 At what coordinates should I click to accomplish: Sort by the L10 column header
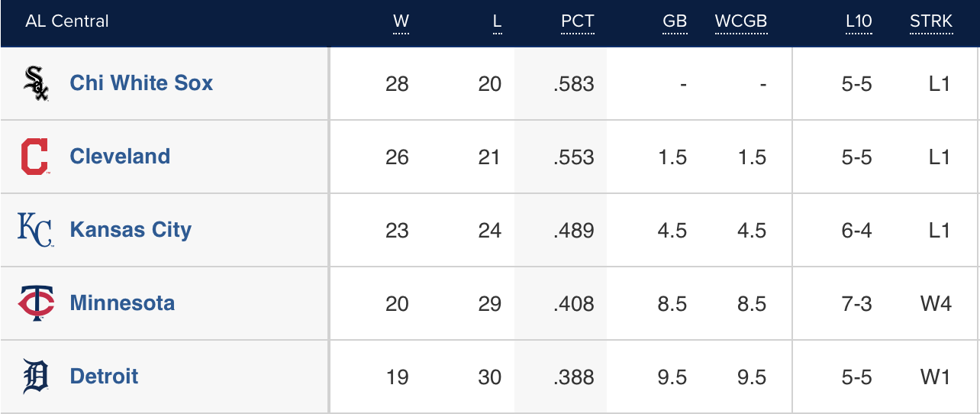(859, 21)
